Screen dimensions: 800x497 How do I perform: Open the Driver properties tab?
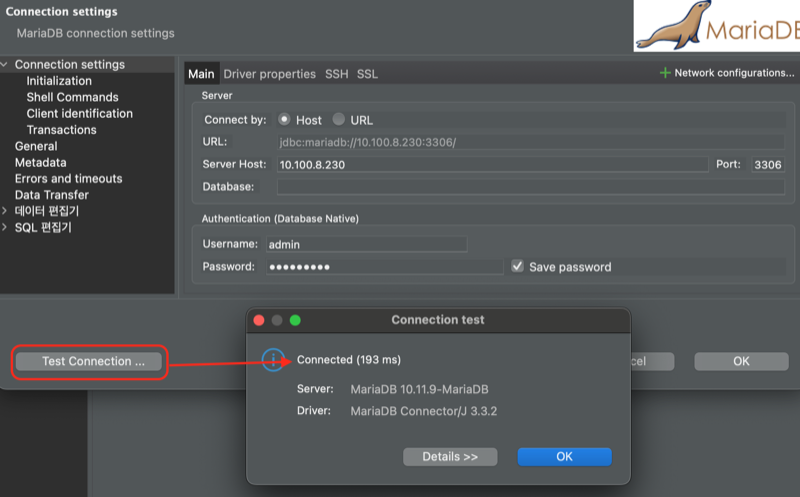point(269,74)
